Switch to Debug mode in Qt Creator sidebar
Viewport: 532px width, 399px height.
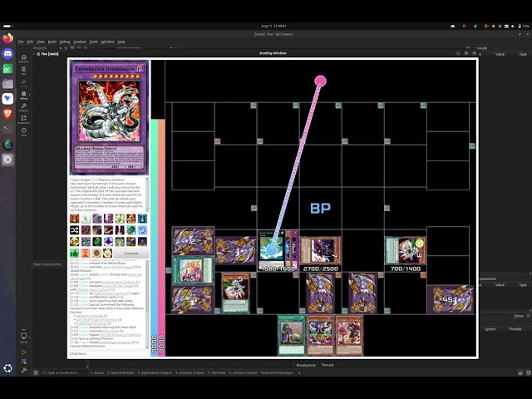point(24,95)
